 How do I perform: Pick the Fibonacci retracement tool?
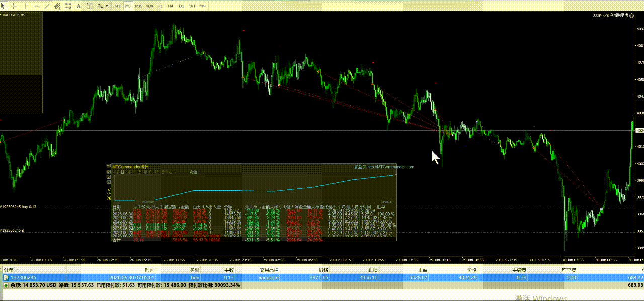point(68,6)
